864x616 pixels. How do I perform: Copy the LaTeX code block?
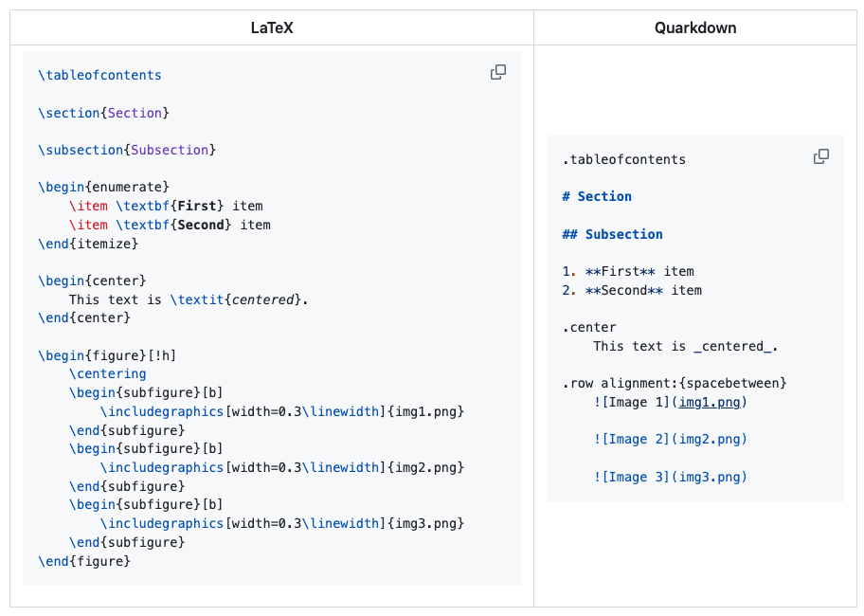click(x=497, y=72)
